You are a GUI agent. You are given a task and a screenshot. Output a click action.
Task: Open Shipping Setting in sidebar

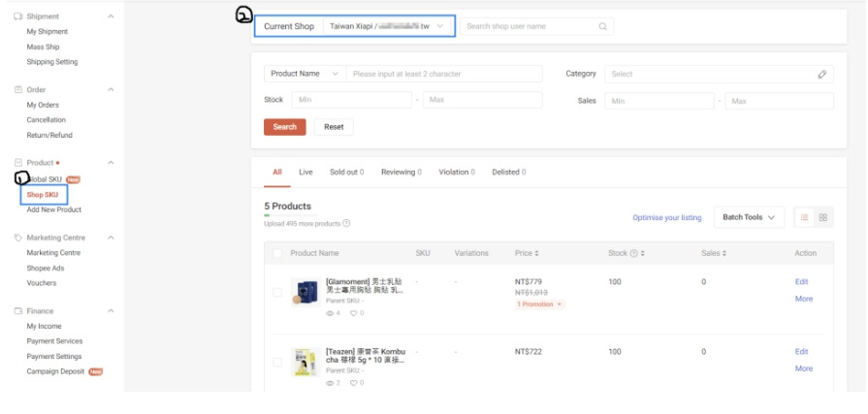(52, 62)
